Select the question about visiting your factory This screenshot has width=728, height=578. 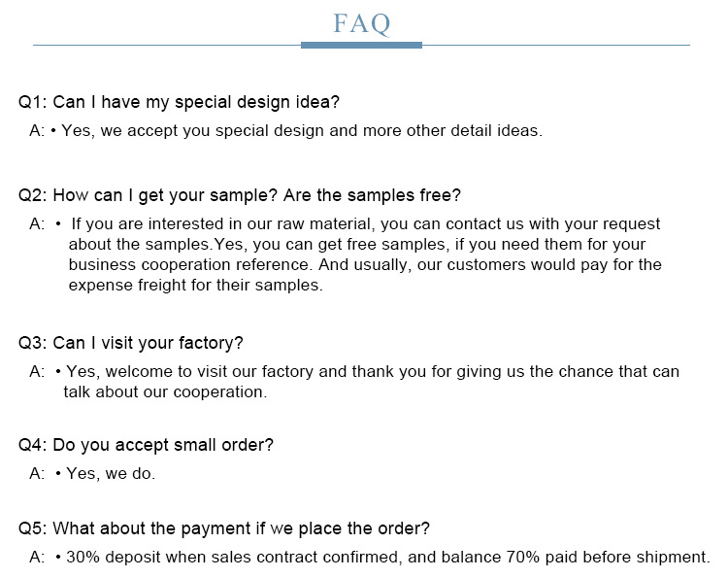130,343
